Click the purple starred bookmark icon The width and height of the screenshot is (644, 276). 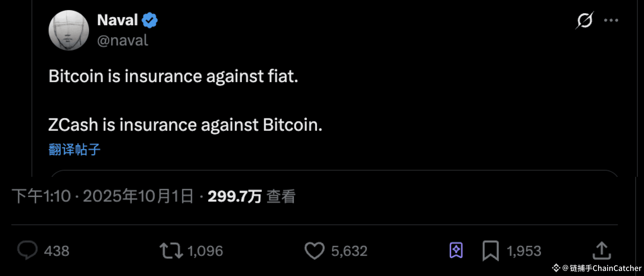click(456, 251)
